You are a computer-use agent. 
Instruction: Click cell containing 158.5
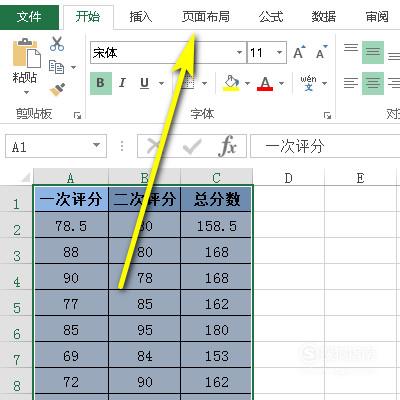[216, 226]
